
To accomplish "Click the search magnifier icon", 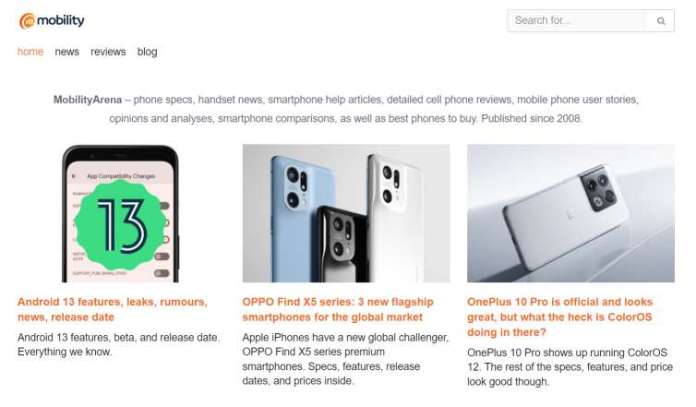I will click(x=661, y=21).
